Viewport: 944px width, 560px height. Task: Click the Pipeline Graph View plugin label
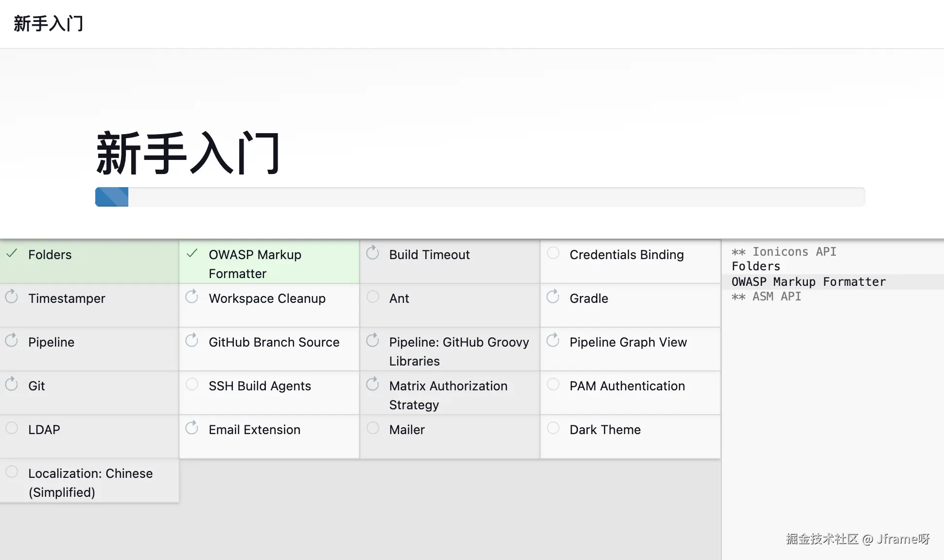coord(628,342)
